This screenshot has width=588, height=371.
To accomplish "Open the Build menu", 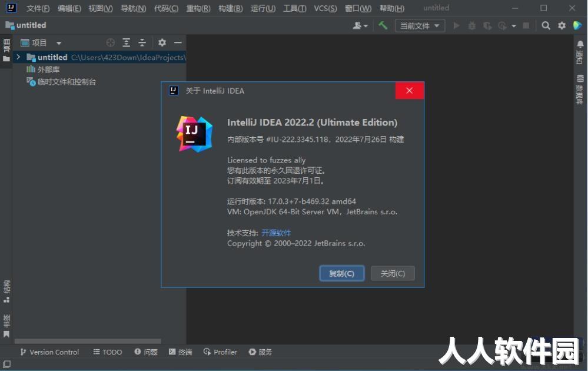I will pos(231,8).
